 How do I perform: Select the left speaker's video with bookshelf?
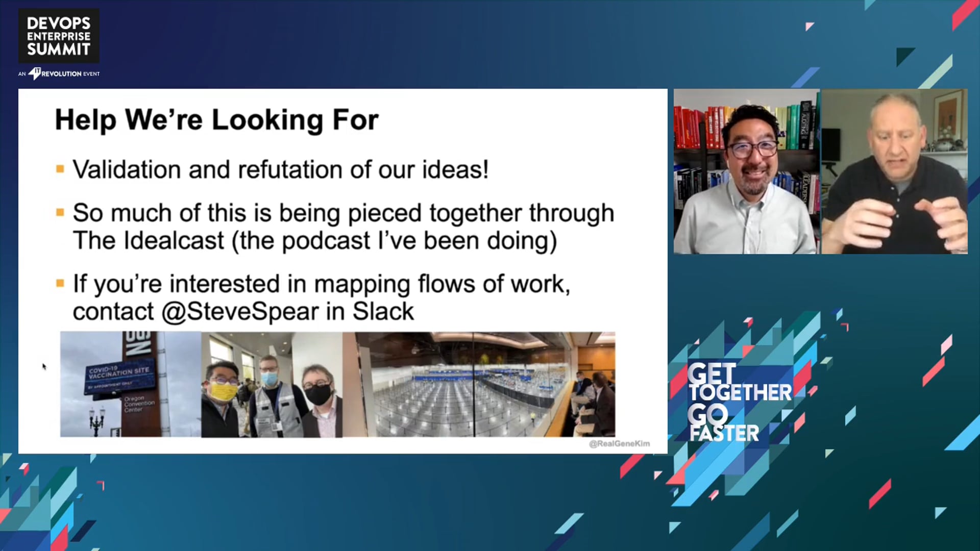tap(746, 171)
